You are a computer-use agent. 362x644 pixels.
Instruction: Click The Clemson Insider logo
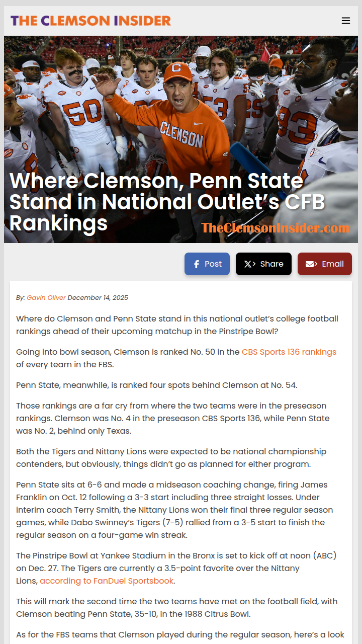tap(90, 21)
